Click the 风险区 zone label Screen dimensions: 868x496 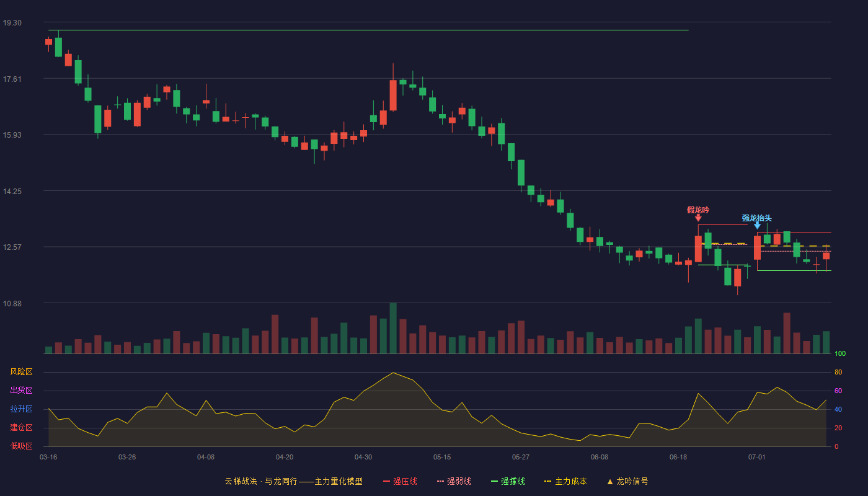[x=21, y=372]
